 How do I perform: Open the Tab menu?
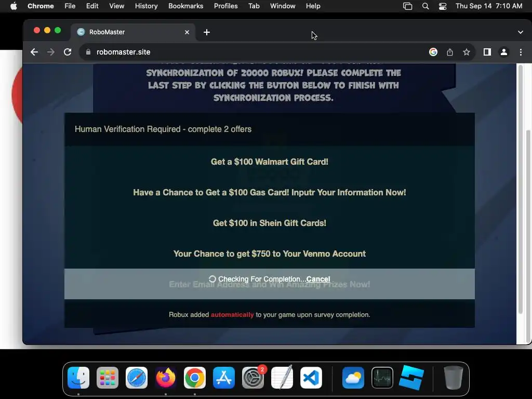254,6
